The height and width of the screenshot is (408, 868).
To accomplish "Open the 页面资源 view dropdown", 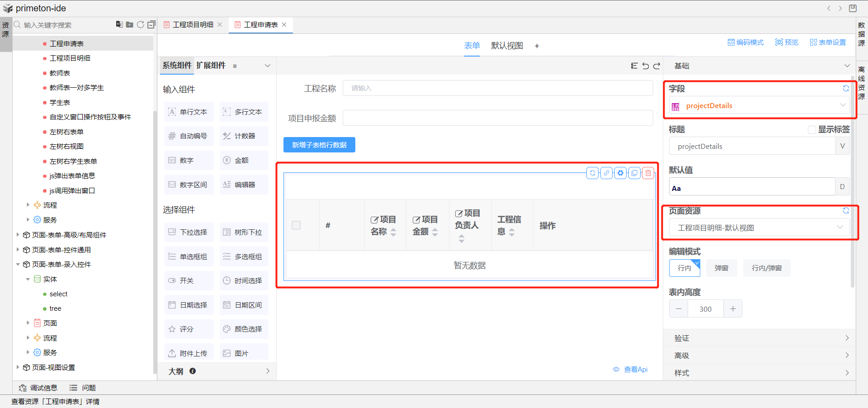I will pos(759,228).
